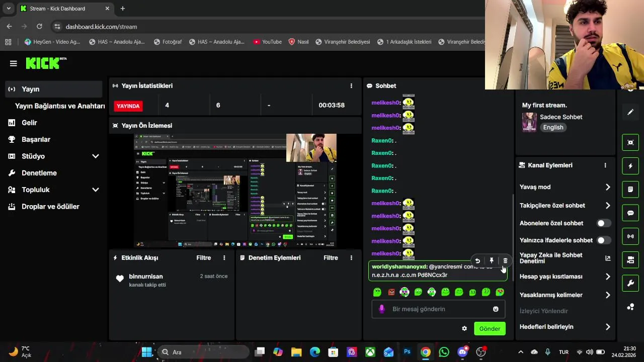Click the pencil edit icon in the right sidebar

point(630,112)
